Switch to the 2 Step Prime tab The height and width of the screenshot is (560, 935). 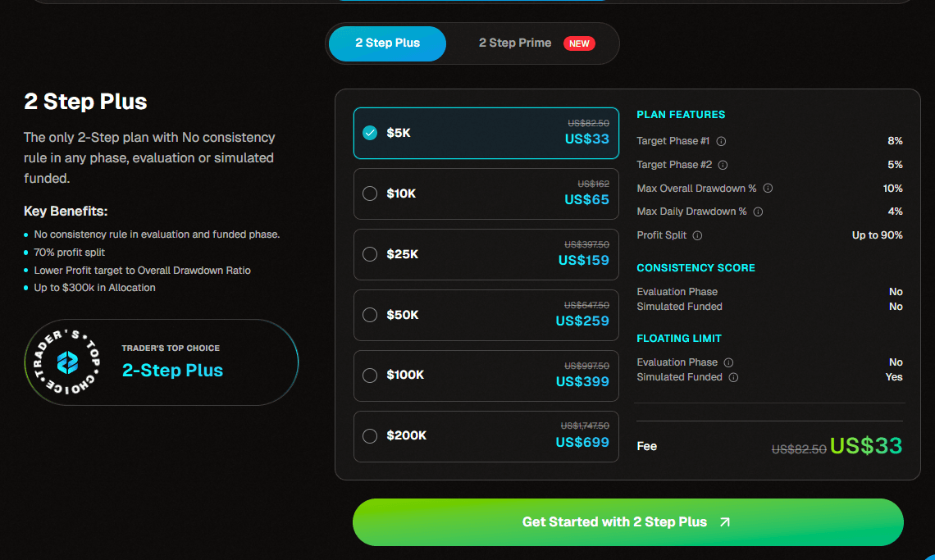tap(515, 43)
